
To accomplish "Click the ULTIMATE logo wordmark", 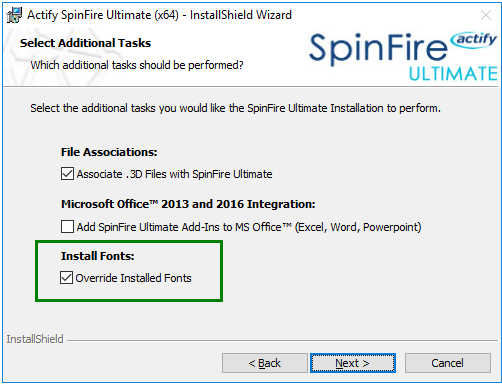I will 453,74.
